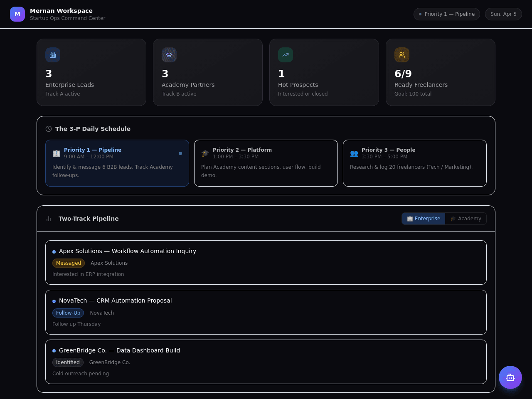
Task: Click the Enterprise Leads building icon
Action: tap(53, 55)
